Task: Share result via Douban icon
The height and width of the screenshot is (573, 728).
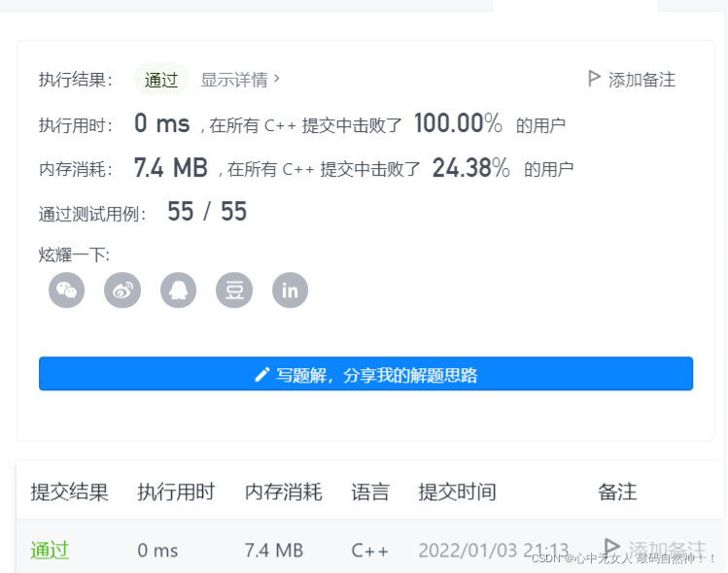Action: click(234, 290)
